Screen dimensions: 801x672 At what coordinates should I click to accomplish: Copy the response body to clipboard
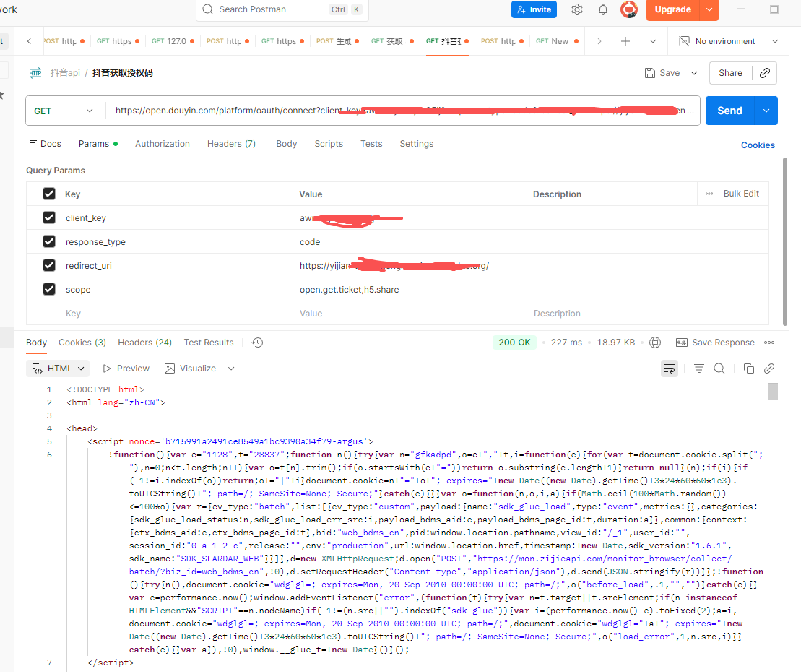coord(749,369)
